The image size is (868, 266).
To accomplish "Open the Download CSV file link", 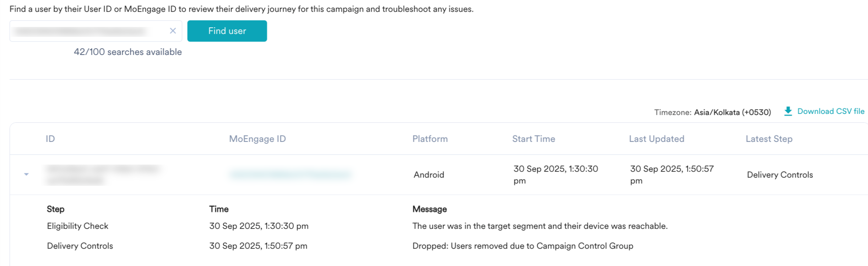I will click(830, 111).
